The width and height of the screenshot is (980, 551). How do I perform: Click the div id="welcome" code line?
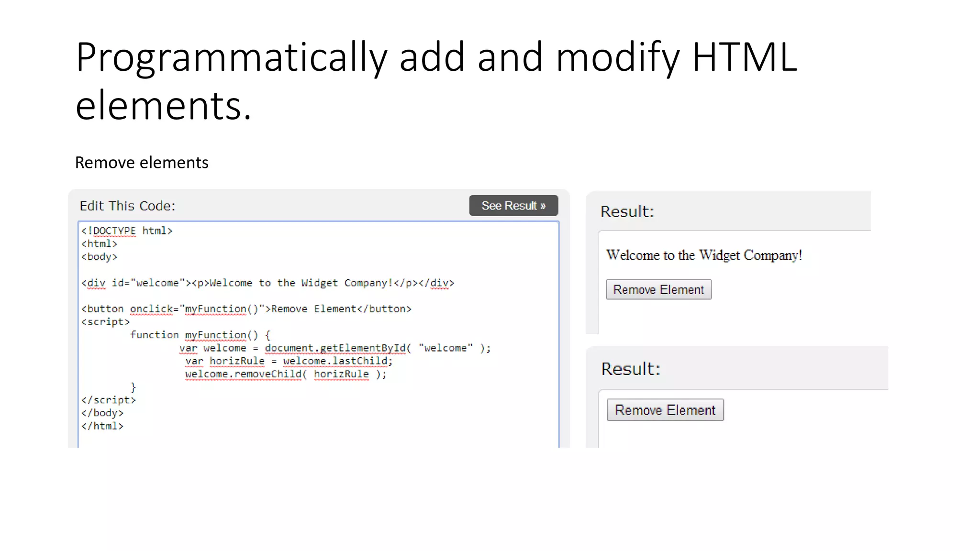(x=268, y=283)
